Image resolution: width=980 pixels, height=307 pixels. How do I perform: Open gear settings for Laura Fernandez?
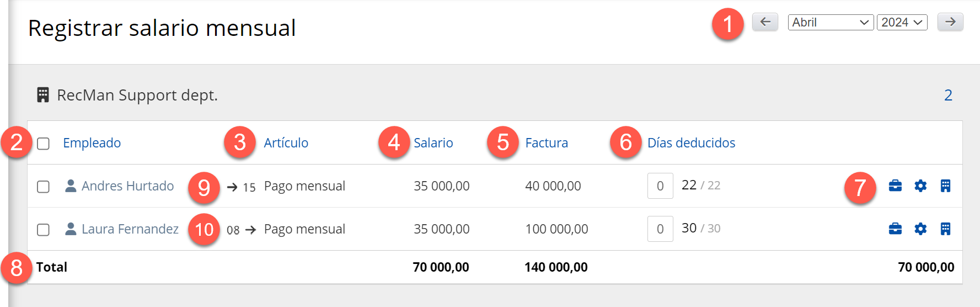coord(920,229)
